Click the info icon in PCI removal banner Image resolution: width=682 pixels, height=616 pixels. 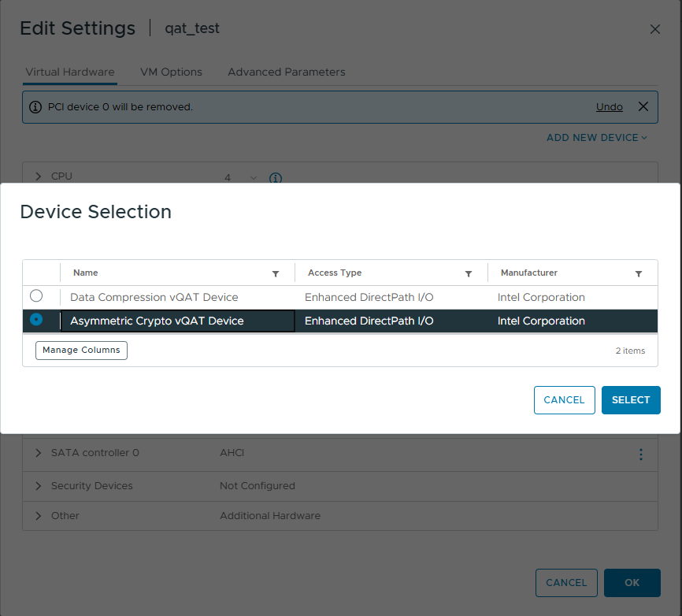pos(35,107)
